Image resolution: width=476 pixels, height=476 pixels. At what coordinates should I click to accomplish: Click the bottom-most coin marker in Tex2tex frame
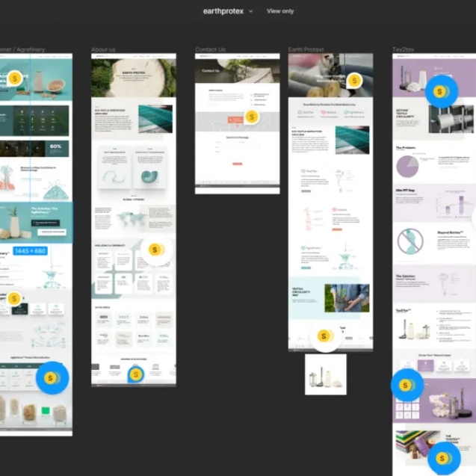pos(442,458)
